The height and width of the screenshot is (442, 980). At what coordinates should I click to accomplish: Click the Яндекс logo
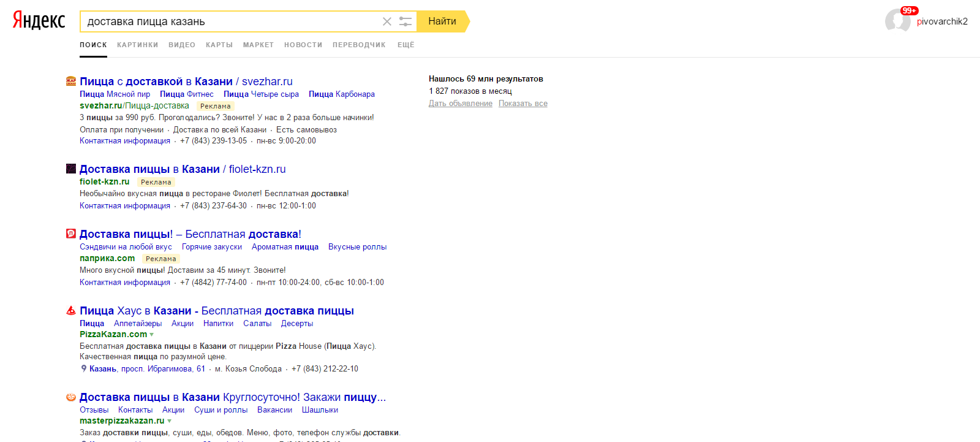point(39,20)
